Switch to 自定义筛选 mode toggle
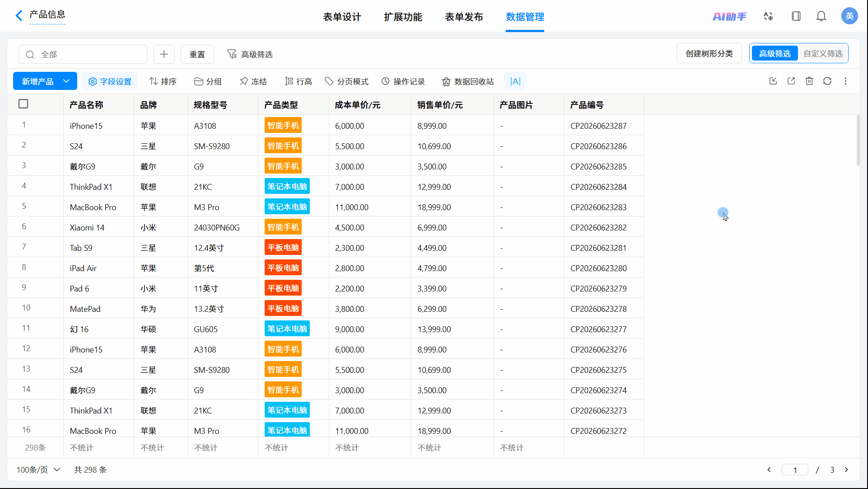 823,54
